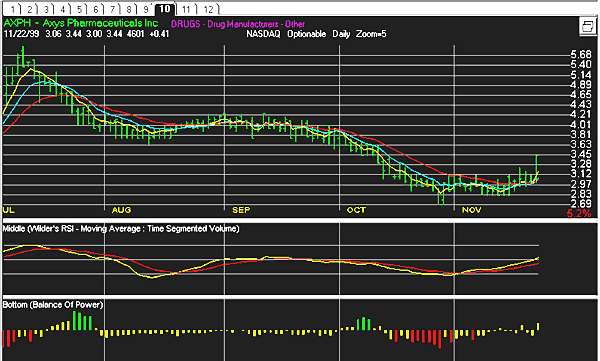Switch to chart tab 4

point(62,9)
